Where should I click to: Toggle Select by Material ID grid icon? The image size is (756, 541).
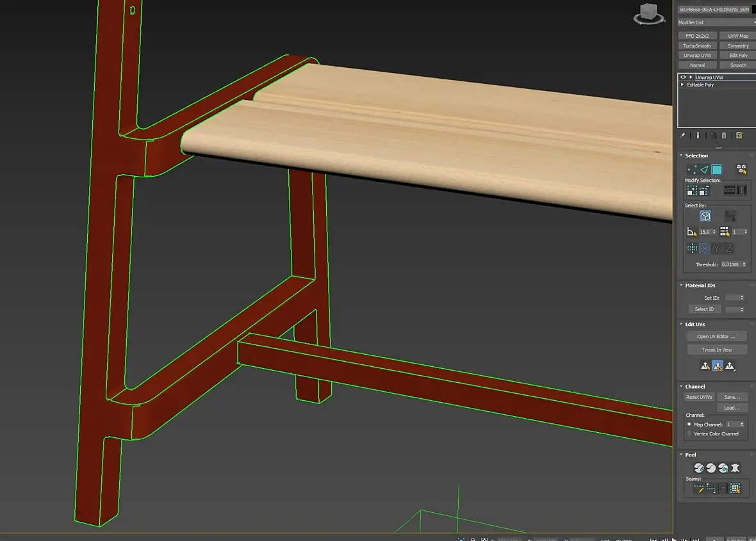(x=725, y=232)
